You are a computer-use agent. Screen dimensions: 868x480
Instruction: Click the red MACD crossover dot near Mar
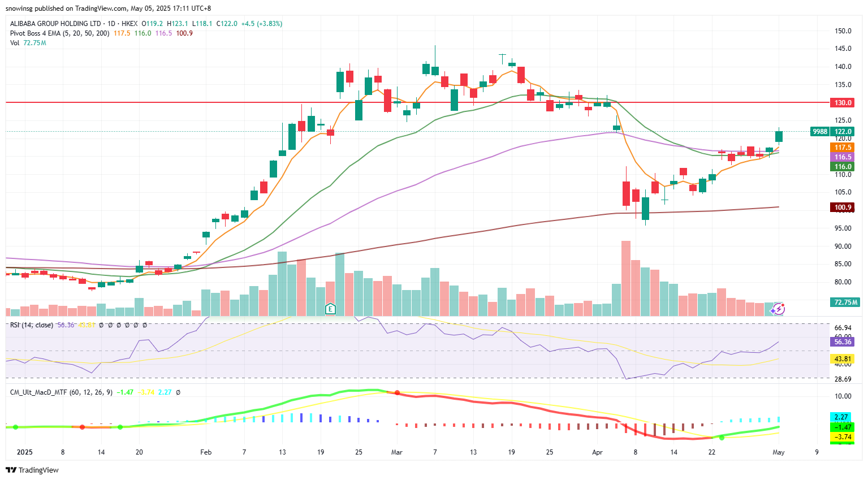[397, 392]
